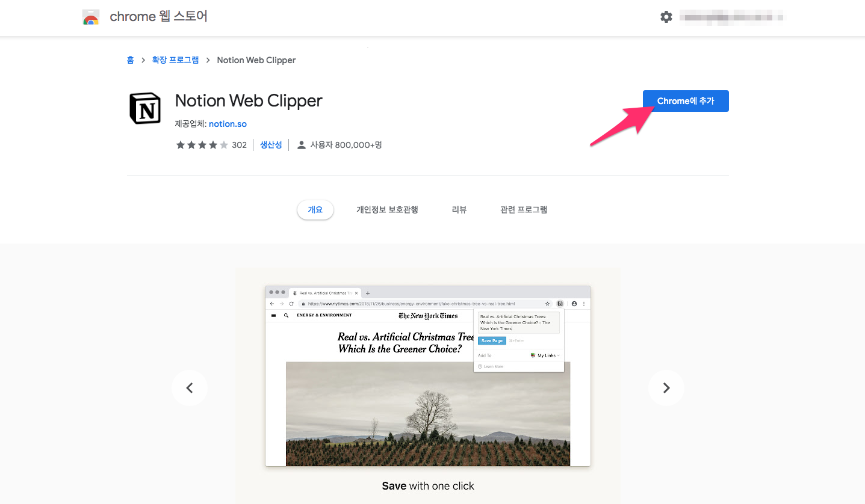Click the 'Save with one click' caption

point(428,485)
